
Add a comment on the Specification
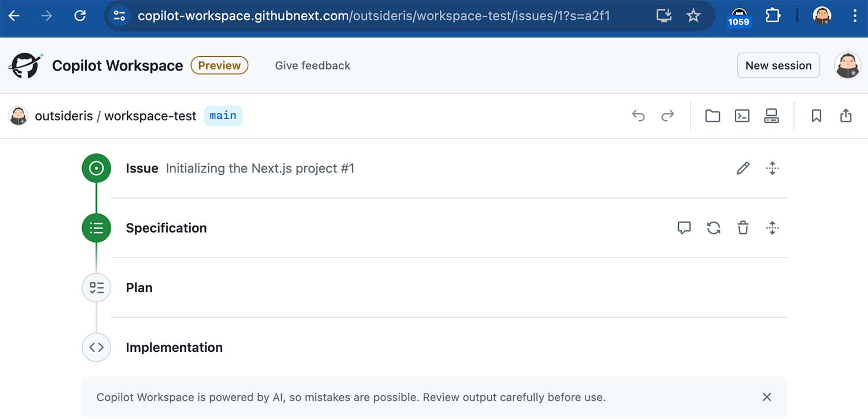(684, 228)
